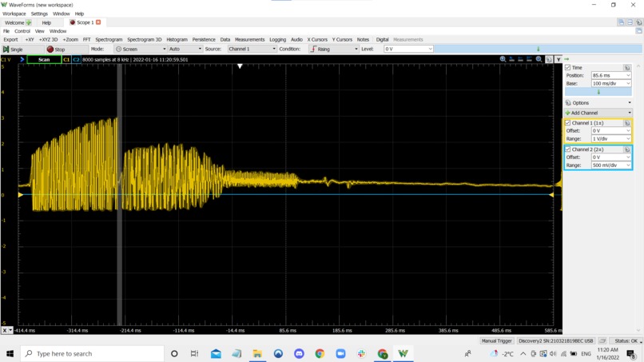This screenshot has height=362, width=644.
Task: Click the Discovery2 device status button
Action: [555, 340]
